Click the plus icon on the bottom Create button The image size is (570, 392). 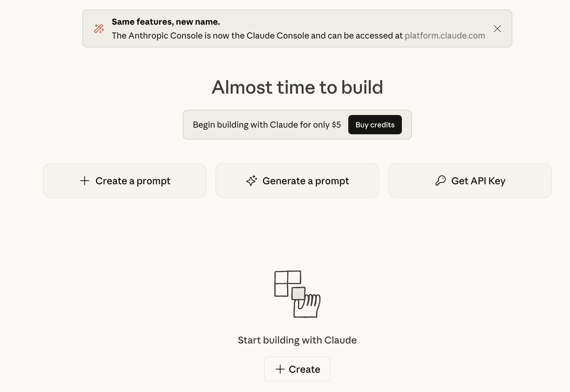point(280,369)
